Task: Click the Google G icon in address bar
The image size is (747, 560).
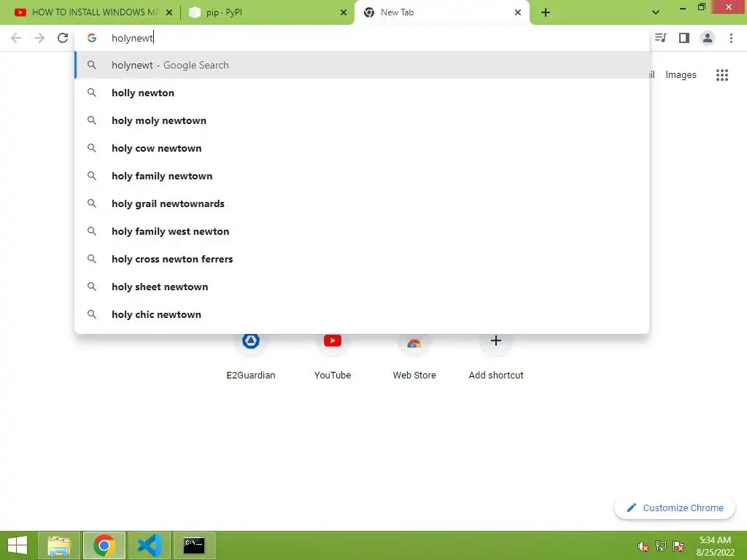Action: point(92,38)
